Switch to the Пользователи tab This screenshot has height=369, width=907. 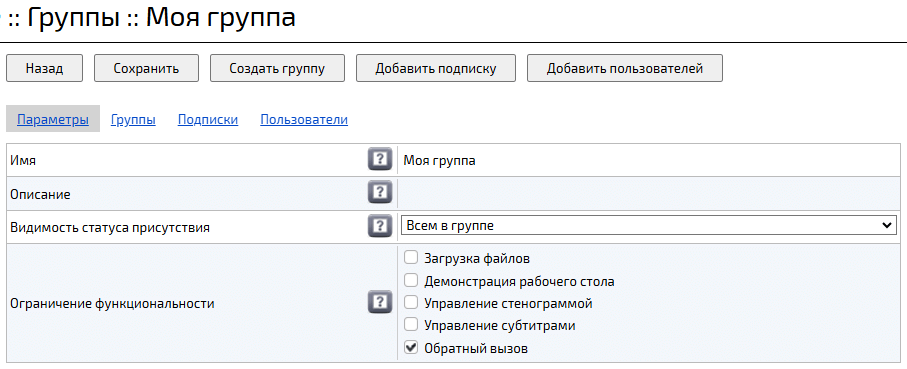click(x=304, y=120)
